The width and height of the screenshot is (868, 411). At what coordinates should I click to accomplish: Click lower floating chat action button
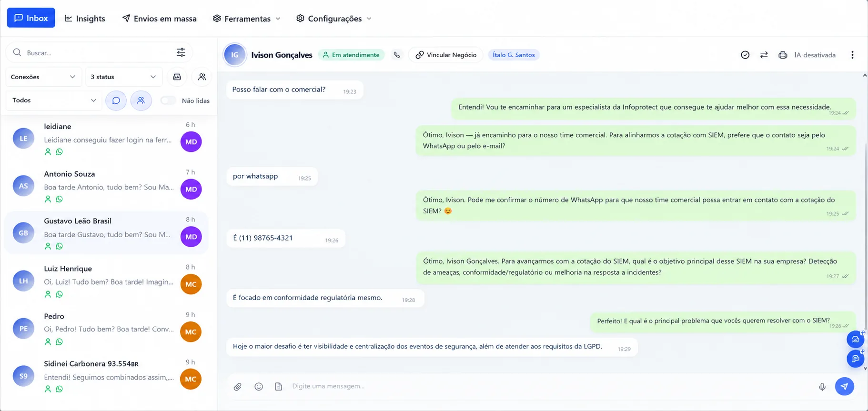856,358
